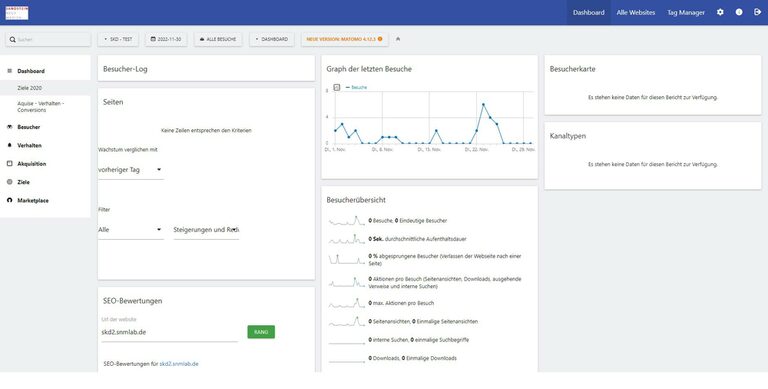This screenshot has height=389, width=768.
Task: Open the Dashboard dropdown in the toolbar
Action: (x=272, y=39)
